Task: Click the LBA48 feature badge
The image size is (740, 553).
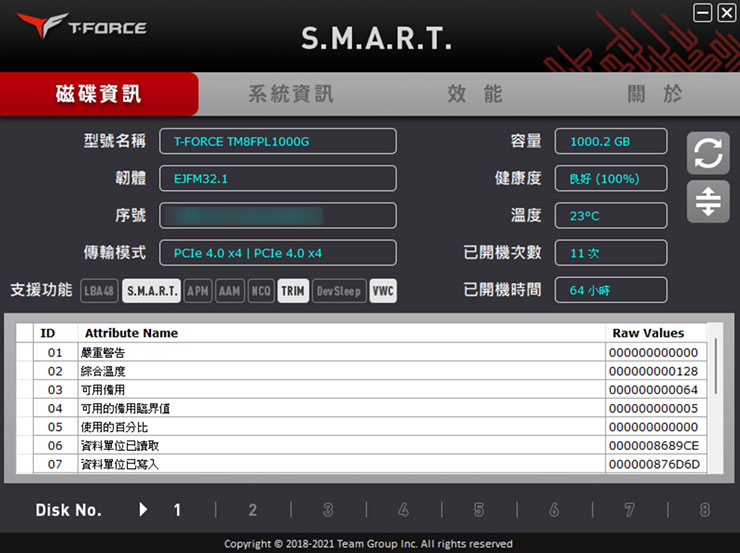Action: (99, 291)
